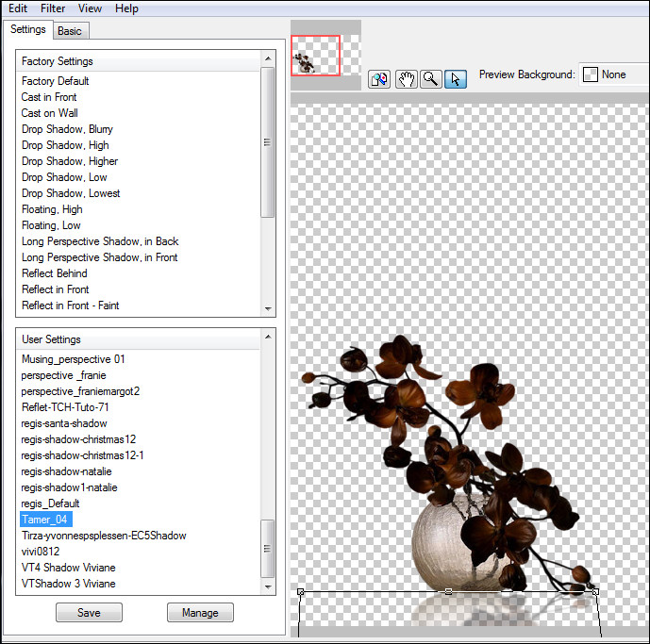The width and height of the screenshot is (650, 644).
Task: Open the Preview Background dropdown
Action: click(614, 74)
